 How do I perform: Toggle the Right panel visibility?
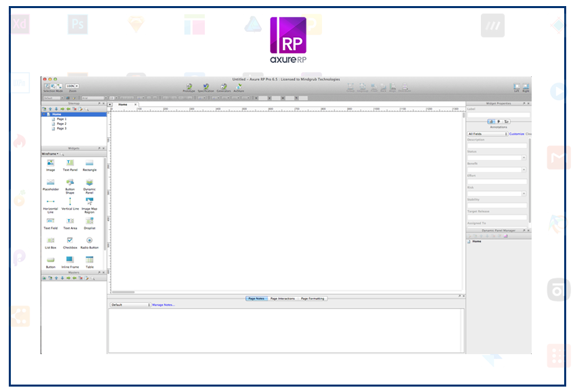[x=526, y=88]
